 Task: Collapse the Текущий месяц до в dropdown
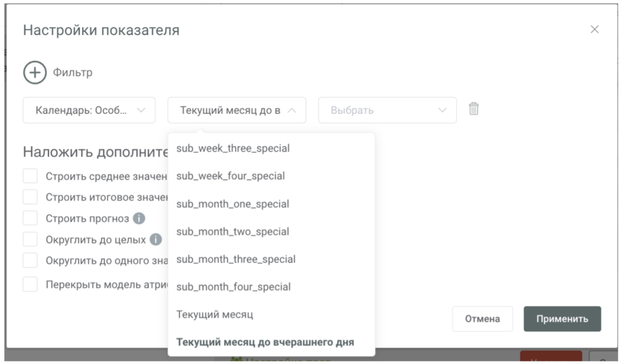(237, 110)
